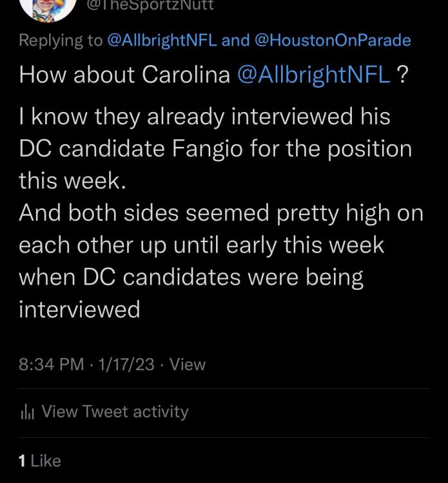Screen dimensions: 448x483
Task: Tap the final word "interviewed" in the tweet
Action: pos(79,309)
